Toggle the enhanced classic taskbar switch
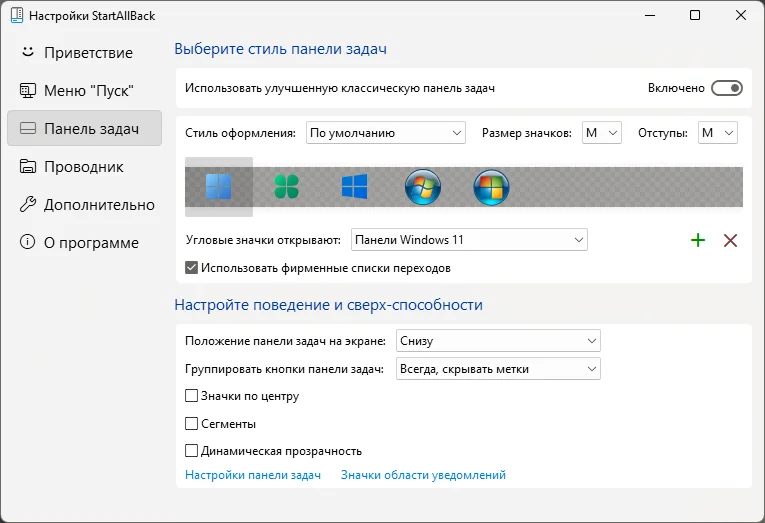The height and width of the screenshot is (523, 765). (x=727, y=88)
